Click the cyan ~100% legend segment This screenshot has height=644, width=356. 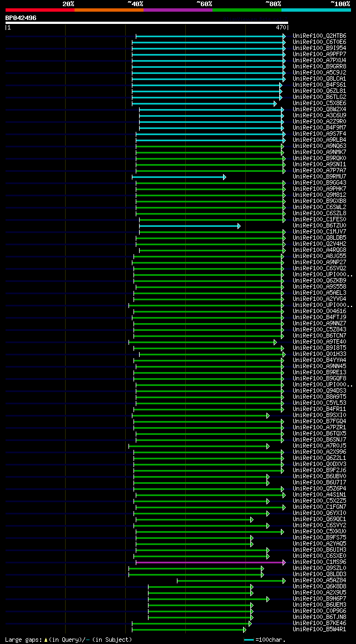click(x=316, y=9)
